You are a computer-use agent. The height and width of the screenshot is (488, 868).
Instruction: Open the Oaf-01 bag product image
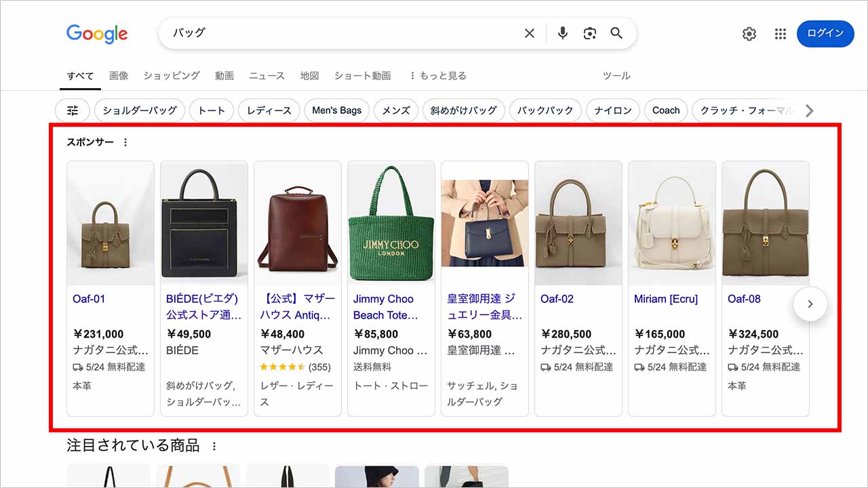[x=111, y=223]
